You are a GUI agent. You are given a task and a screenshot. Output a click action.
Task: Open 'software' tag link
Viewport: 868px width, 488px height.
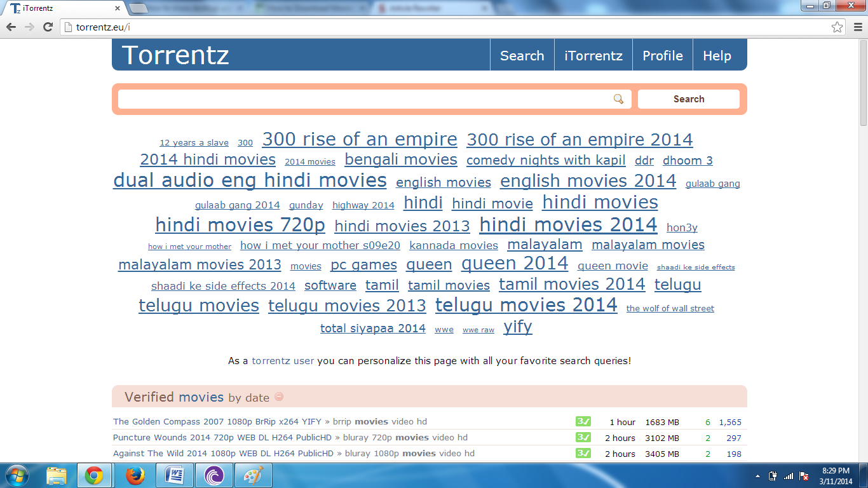coord(330,285)
